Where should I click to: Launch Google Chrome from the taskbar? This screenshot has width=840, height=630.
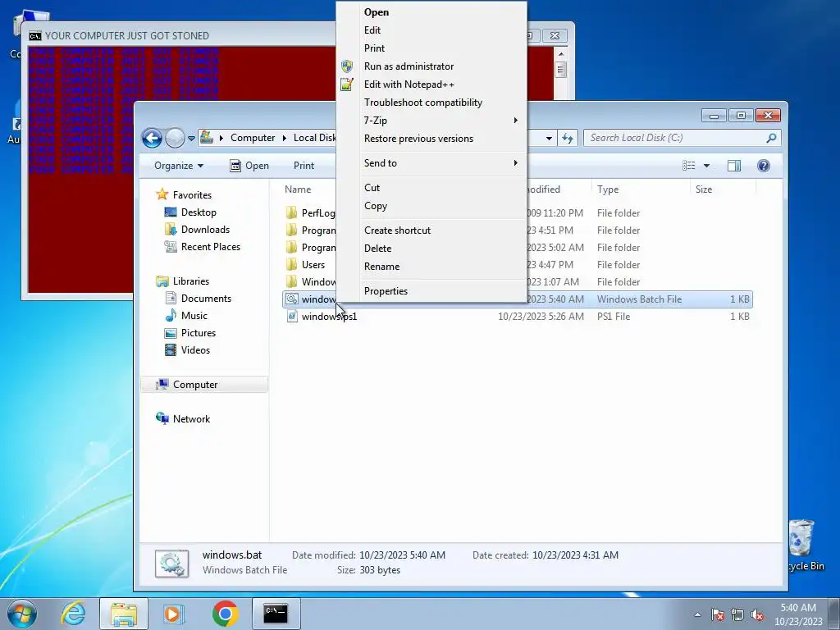coord(225,614)
